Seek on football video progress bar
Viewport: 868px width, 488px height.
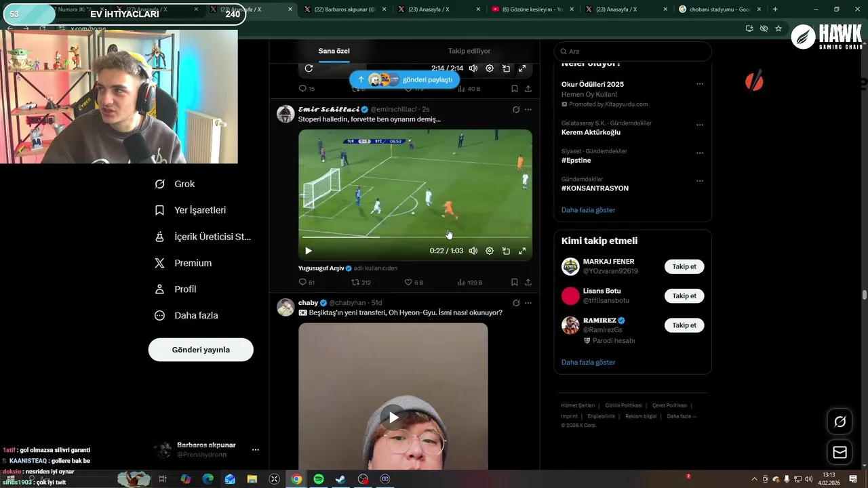click(415, 237)
